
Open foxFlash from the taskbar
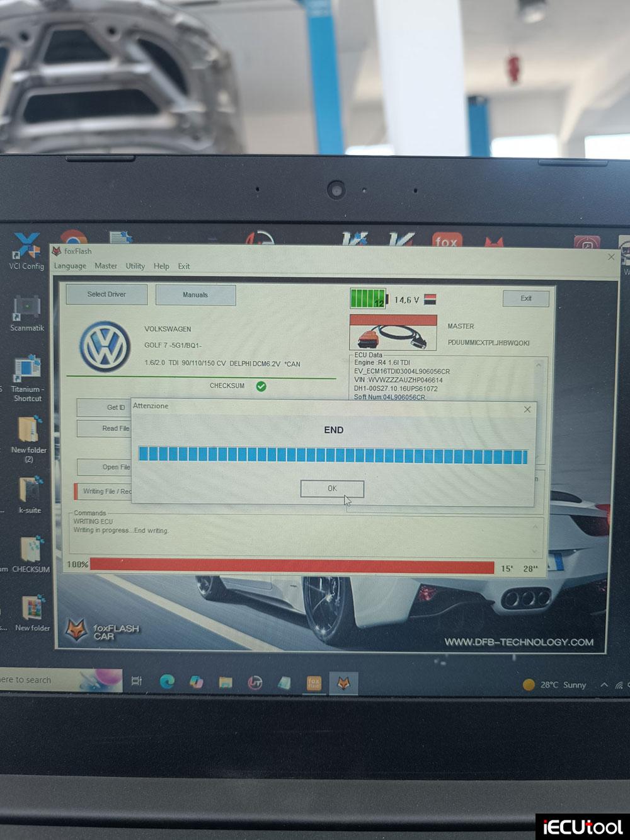pos(344,682)
